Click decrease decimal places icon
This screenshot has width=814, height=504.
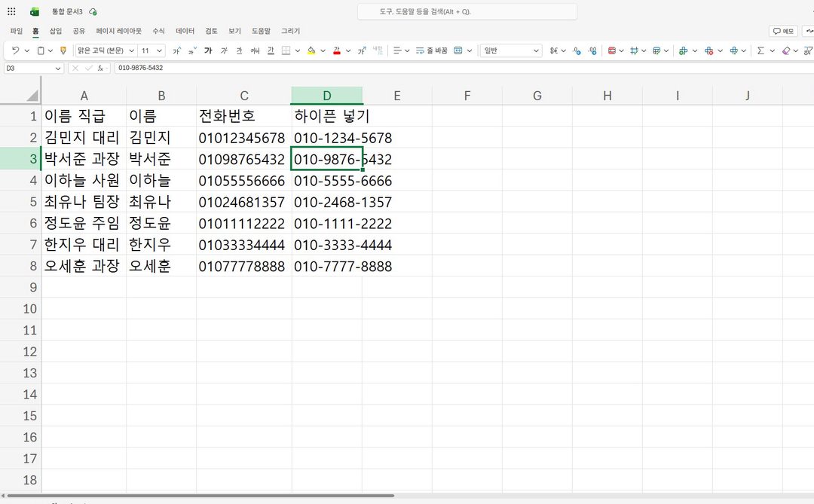pos(577,50)
